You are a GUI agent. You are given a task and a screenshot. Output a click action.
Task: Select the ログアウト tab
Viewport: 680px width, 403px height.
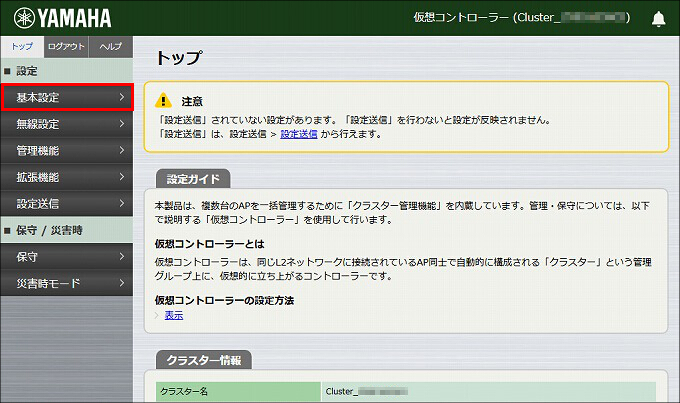(x=66, y=46)
